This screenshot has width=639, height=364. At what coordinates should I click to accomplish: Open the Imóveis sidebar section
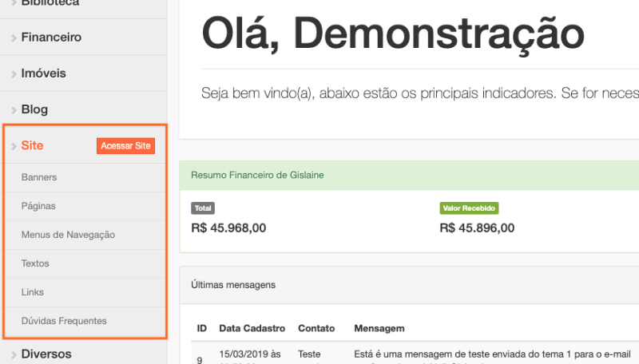pyautogui.click(x=44, y=73)
